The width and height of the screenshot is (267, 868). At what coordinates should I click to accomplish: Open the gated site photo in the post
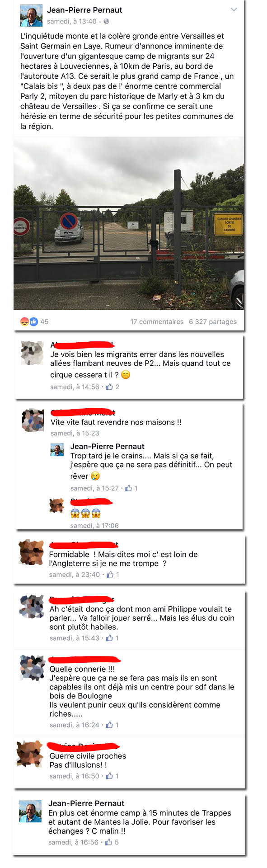tap(129, 223)
